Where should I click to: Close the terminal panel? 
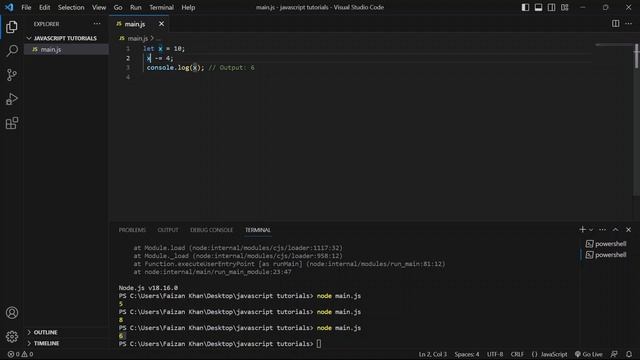629,229
